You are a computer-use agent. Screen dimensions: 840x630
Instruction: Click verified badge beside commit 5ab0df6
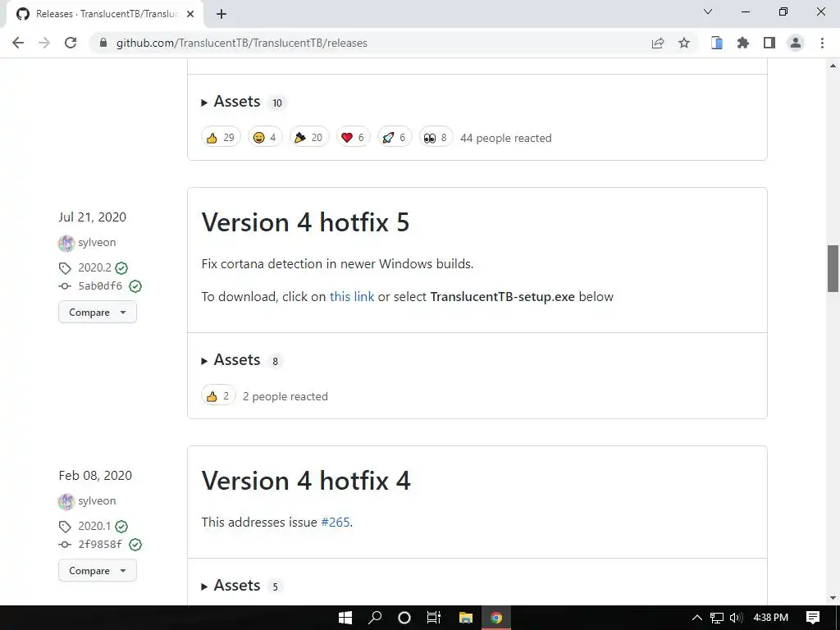(135, 286)
